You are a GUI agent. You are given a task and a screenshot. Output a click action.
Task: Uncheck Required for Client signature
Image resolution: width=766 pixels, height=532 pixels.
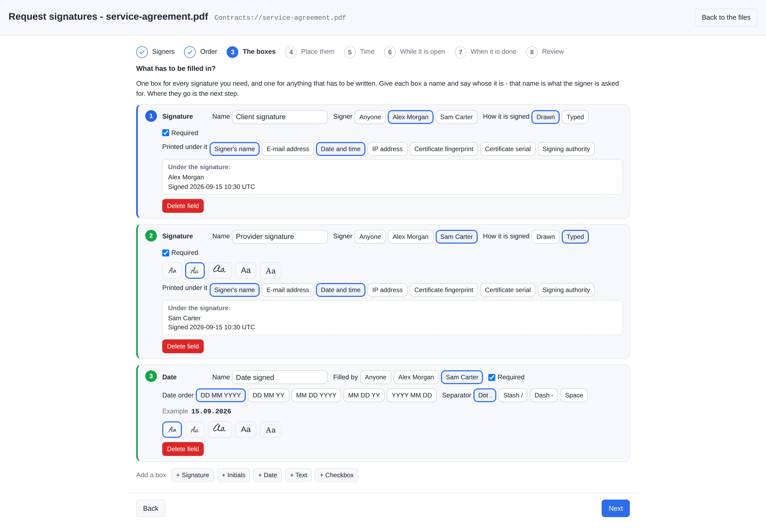point(166,133)
